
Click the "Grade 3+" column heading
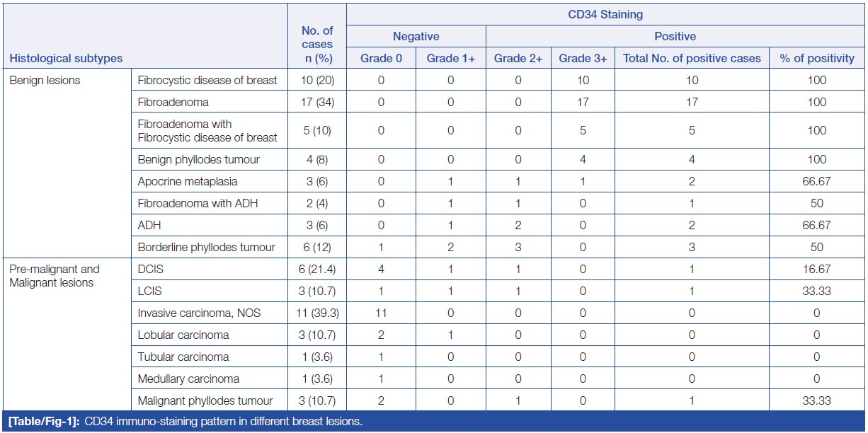pyautogui.click(x=583, y=58)
